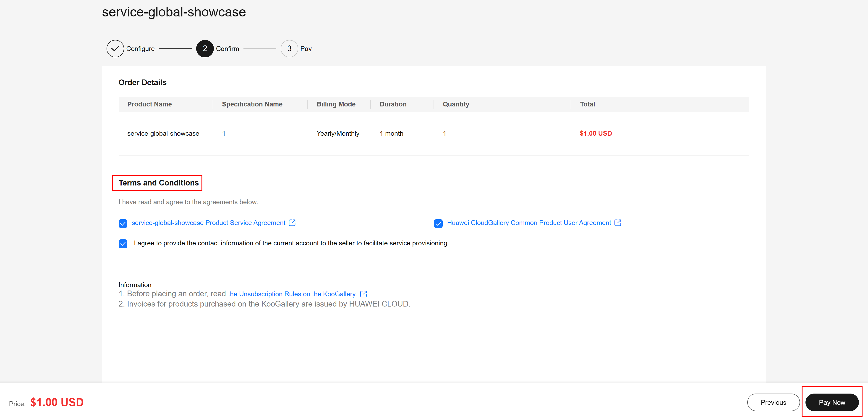This screenshot has height=418, width=868.
Task: Go back with the Previous button
Action: pos(773,402)
